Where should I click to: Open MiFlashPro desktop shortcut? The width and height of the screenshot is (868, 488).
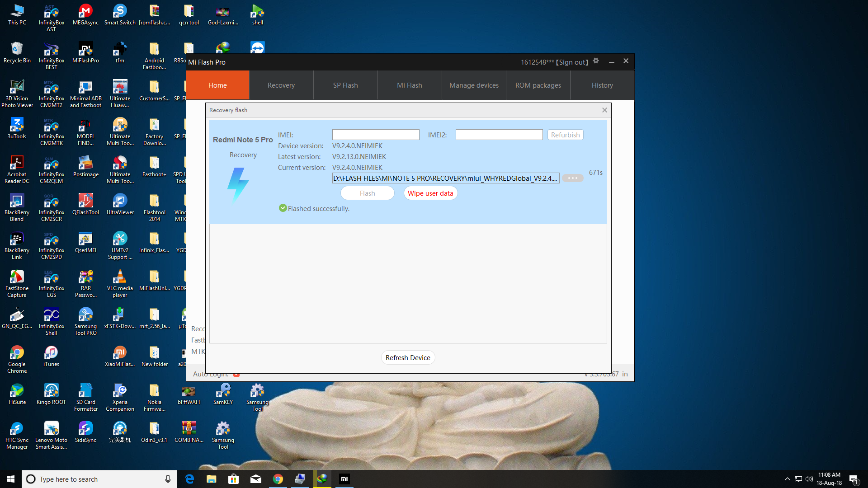click(x=85, y=53)
